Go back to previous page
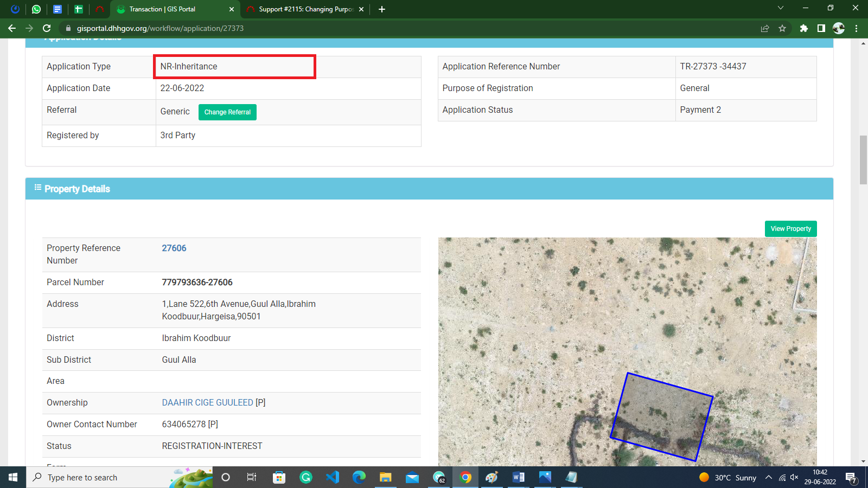Screen dimensions: 868x488 pos(12,28)
